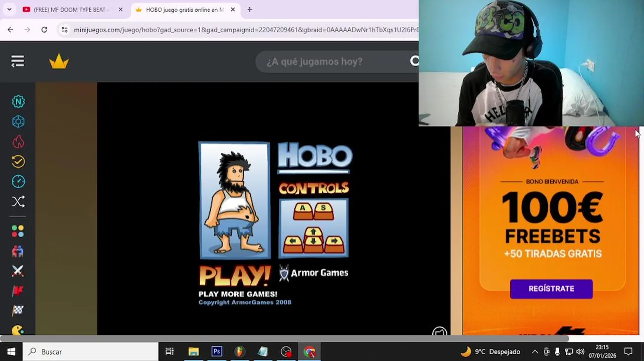Click the round icon below the game frame
644x361 pixels.
click(439, 331)
